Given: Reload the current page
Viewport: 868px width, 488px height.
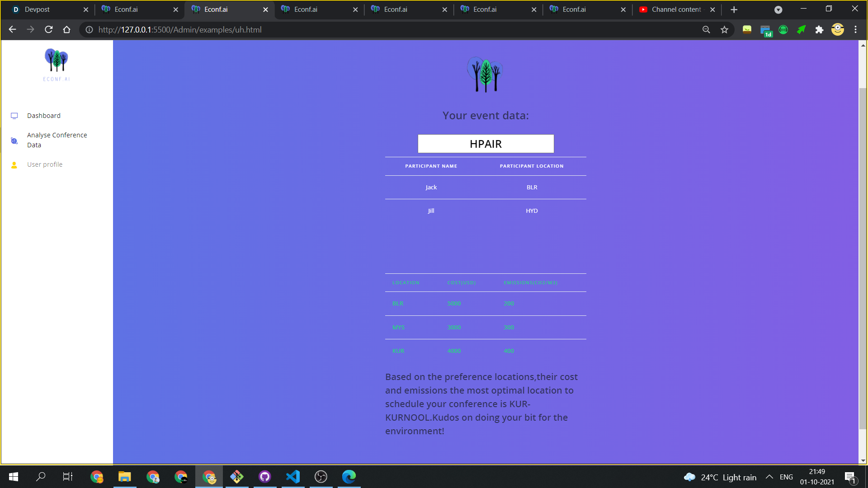Looking at the screenshot, I should (49, 30).
